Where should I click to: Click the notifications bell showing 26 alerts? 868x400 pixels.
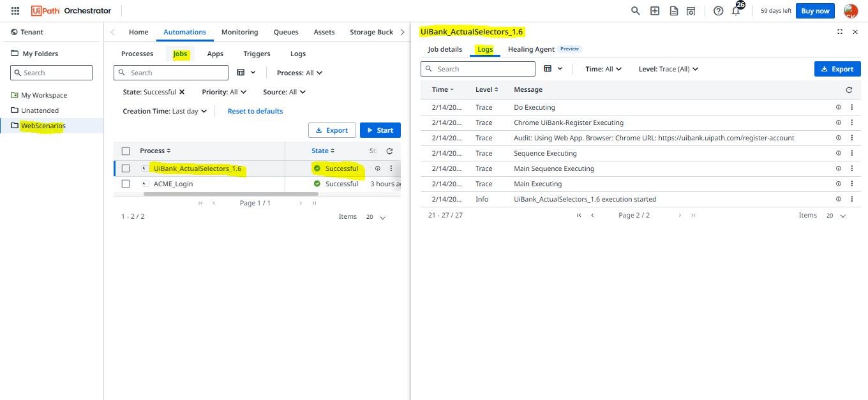click(736, 11)
